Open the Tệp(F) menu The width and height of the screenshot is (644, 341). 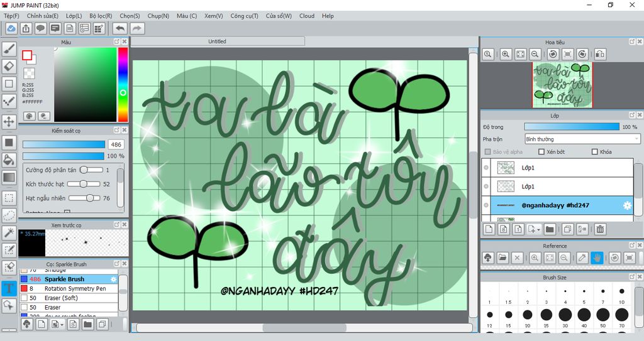[x=11, y=16]
